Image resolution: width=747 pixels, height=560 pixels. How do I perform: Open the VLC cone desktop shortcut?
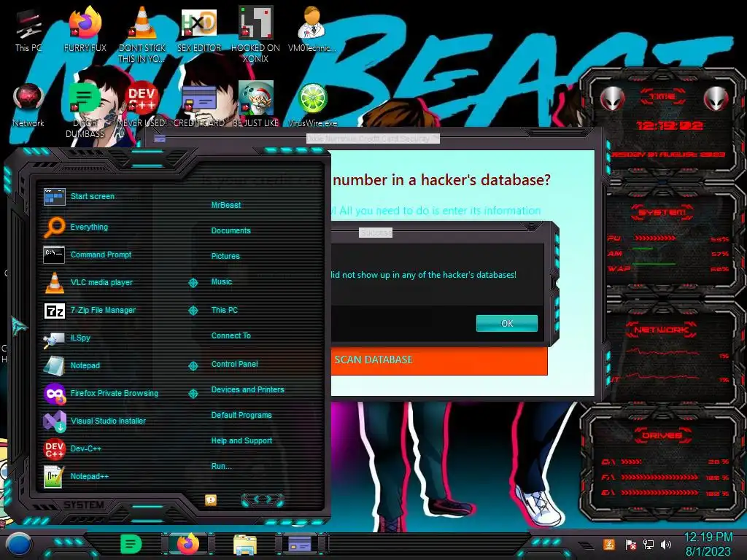pyautogui.click(x=142, y=34)
